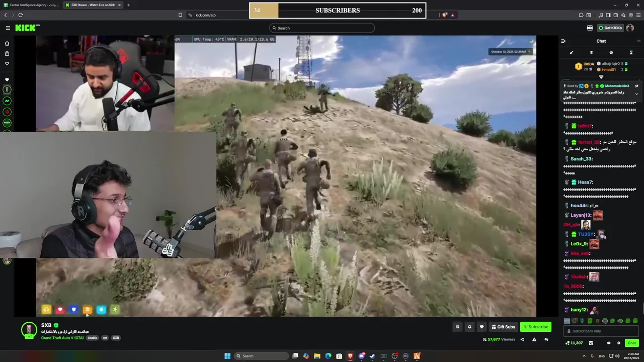Click the hourglass icon in chat toolbar
The height and width of the screenshot is (362, 644).
631,53
